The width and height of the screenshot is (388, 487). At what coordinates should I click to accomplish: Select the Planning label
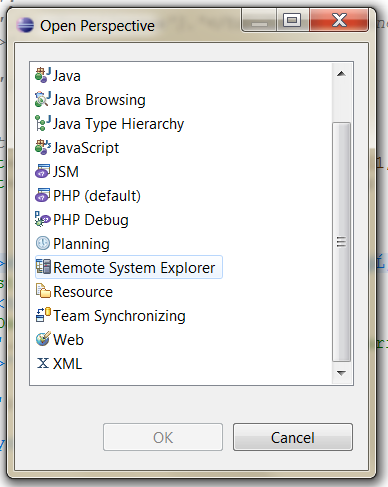click(x=81, y=244)
